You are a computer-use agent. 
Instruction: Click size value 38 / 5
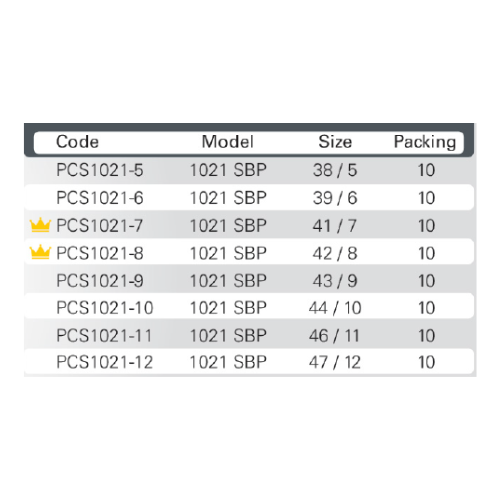[335, 170]
